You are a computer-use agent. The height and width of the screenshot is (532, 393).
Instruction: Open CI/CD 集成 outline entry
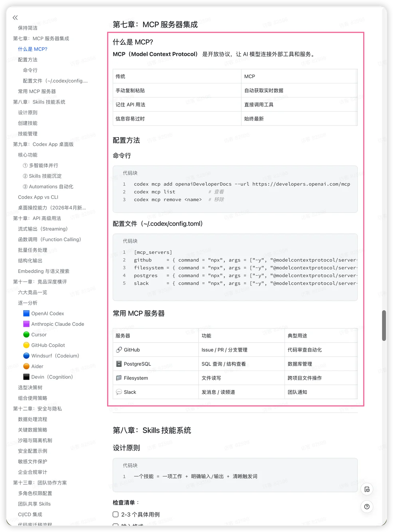30,515
